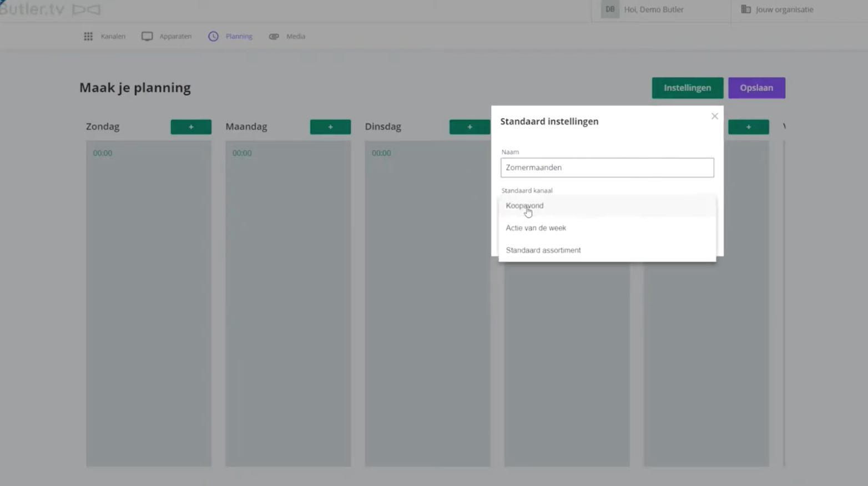
Task: Choose Actie van de week option
Action: pos(536,228)
